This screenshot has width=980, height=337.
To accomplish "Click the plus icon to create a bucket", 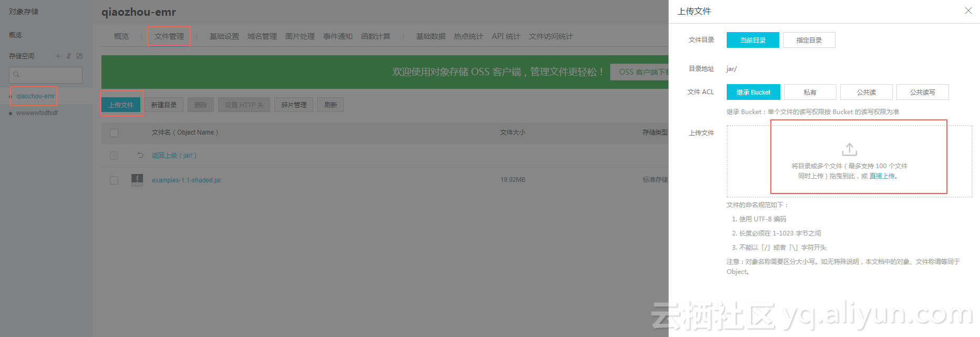I will [58, 56].
